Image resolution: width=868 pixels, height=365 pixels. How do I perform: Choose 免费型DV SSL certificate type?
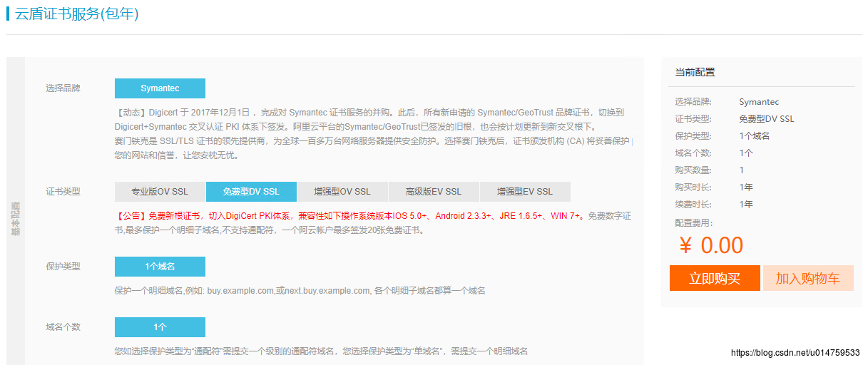click(251, 192)
